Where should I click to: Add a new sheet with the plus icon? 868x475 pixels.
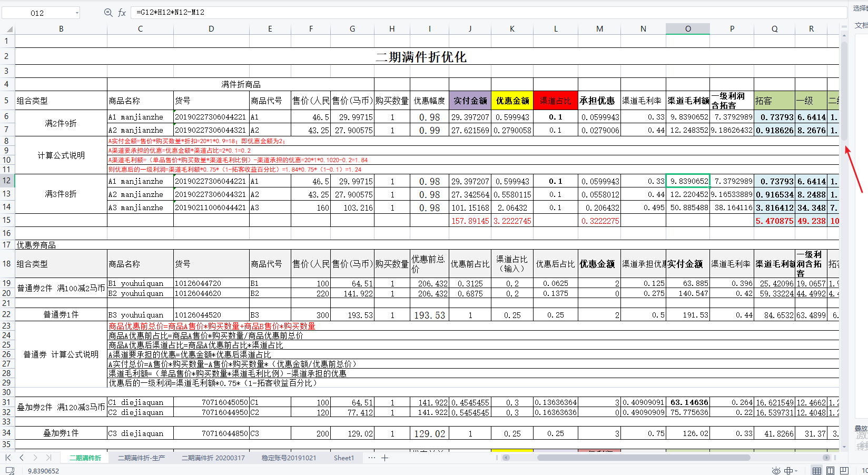click(385, 458)
